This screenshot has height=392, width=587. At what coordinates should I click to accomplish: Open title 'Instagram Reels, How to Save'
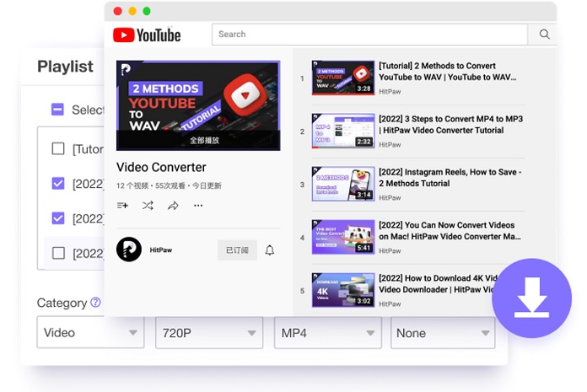[450, 178]
